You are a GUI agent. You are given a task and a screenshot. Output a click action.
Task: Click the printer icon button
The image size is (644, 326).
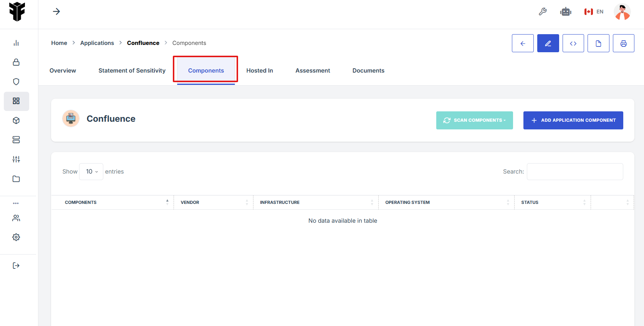click(623, 43)
